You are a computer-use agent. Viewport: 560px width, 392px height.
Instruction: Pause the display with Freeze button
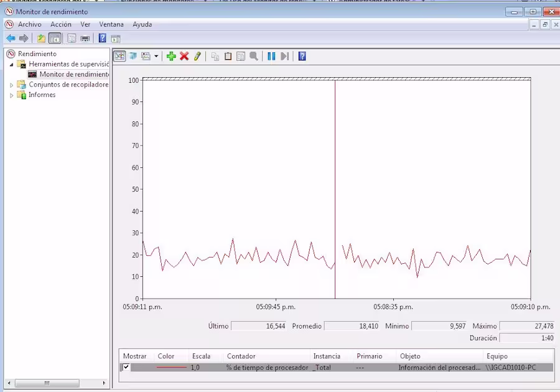pyautogui.click(x=271, y=56)
